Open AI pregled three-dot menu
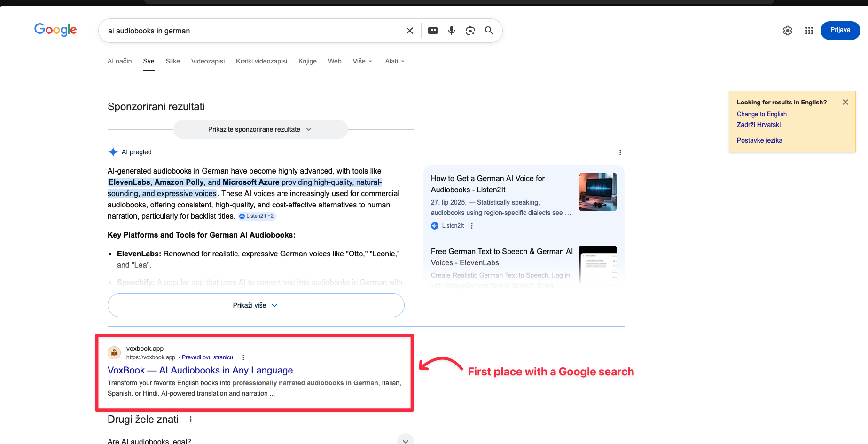Screen dimensions: 868x444 [620, 152]
